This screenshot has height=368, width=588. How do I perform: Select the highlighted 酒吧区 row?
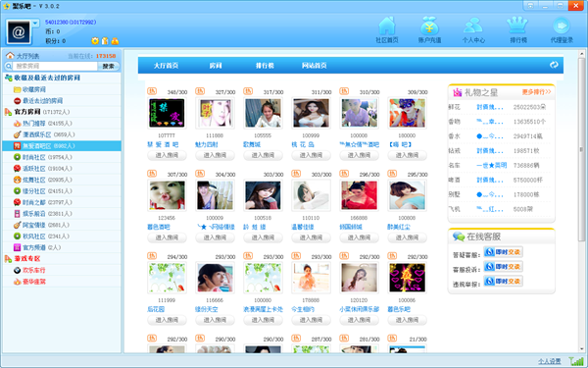coord(62,145)
